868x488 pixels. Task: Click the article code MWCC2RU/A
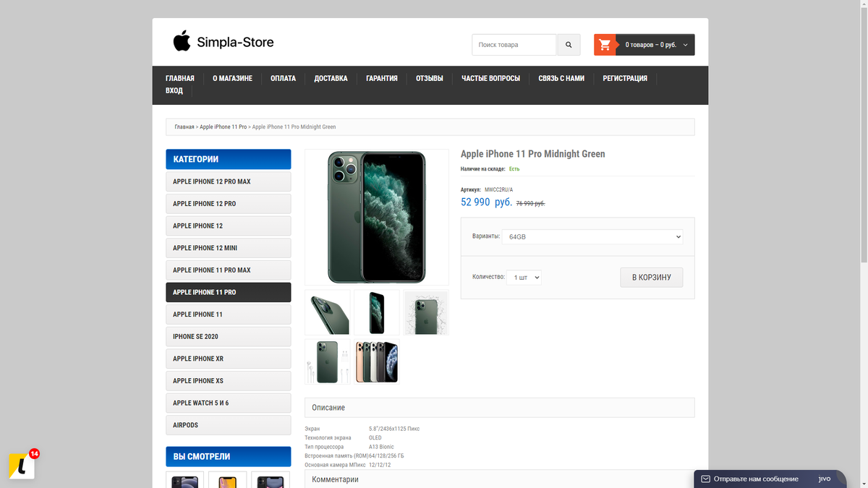[x=498, y=189]
